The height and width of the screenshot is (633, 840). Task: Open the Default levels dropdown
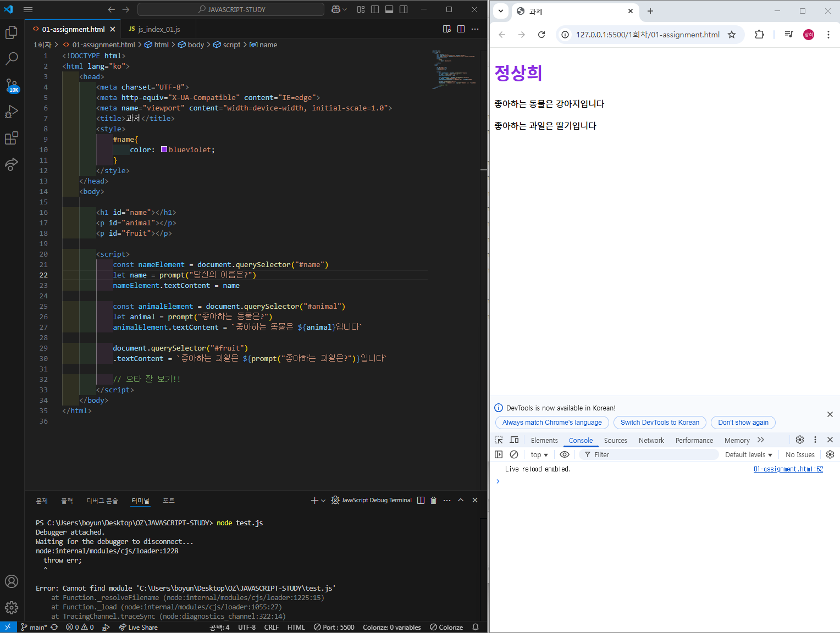coord(749,454)
